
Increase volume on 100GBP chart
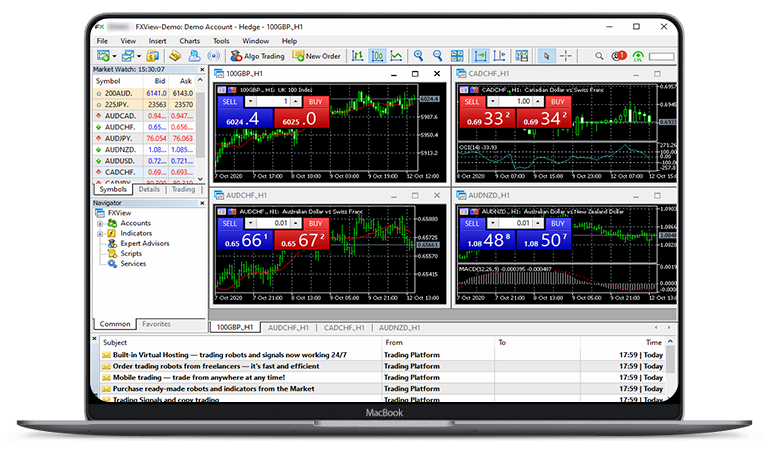[x=295, y=102]
